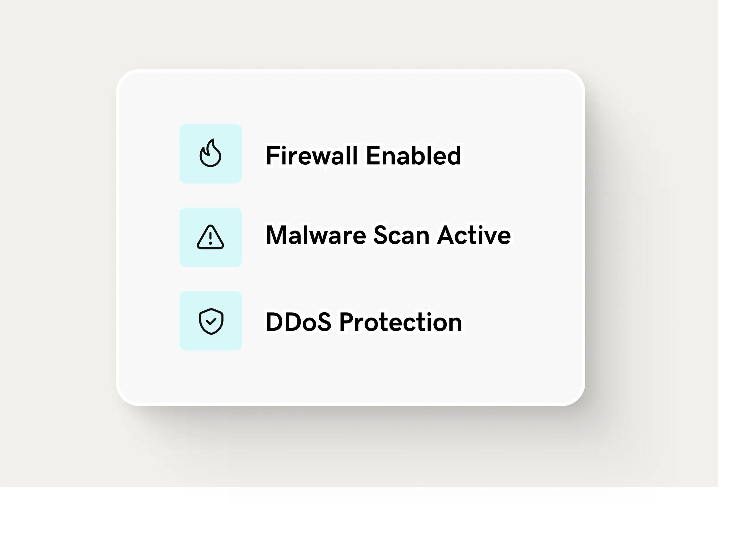Click the word "Protection" in the third row
The image size is (731, 560).
pyautogui.click(x=401, y=322)
